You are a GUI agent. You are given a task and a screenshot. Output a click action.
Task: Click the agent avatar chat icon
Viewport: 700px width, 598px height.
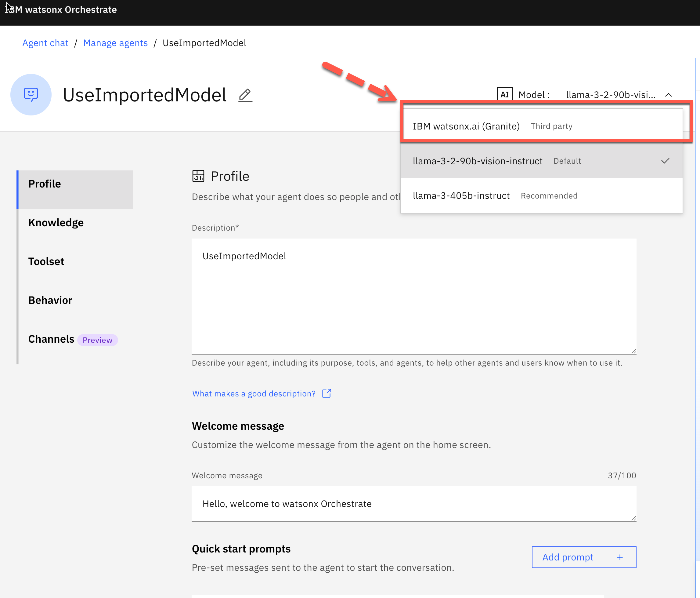click(31, 95)
